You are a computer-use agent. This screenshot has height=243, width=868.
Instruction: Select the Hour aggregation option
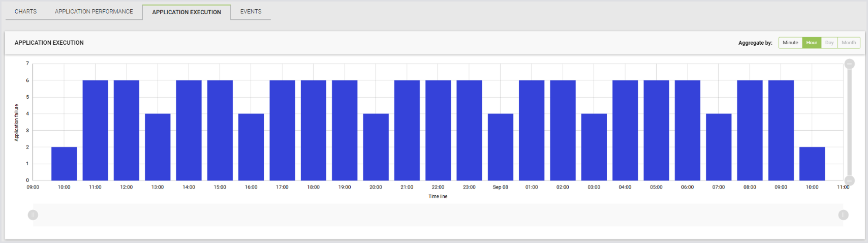(812, 43)
